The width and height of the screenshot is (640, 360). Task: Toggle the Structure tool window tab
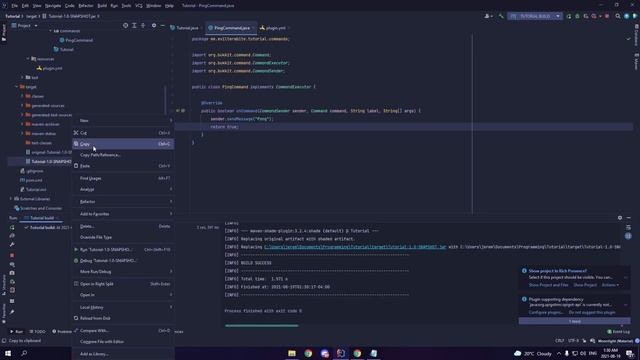tap(4, 284)
